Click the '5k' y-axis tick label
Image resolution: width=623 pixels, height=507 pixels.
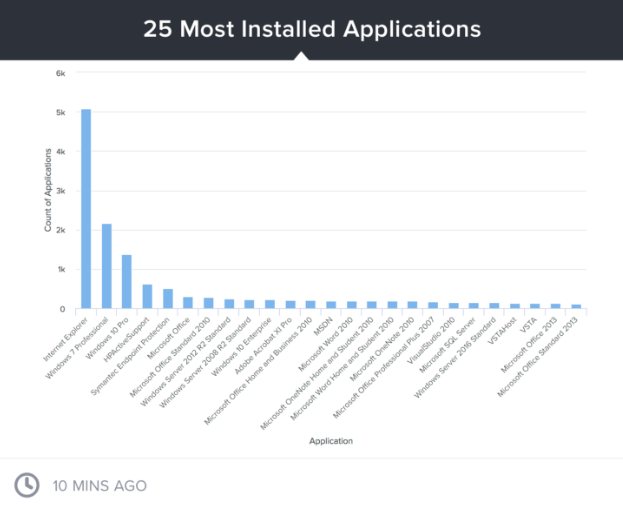[60, 112]
